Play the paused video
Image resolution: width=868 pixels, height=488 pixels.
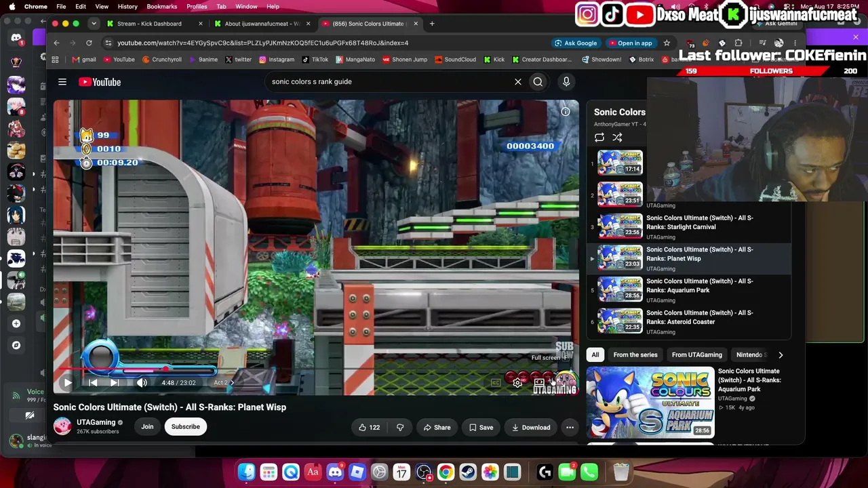[x=68, y=383]
